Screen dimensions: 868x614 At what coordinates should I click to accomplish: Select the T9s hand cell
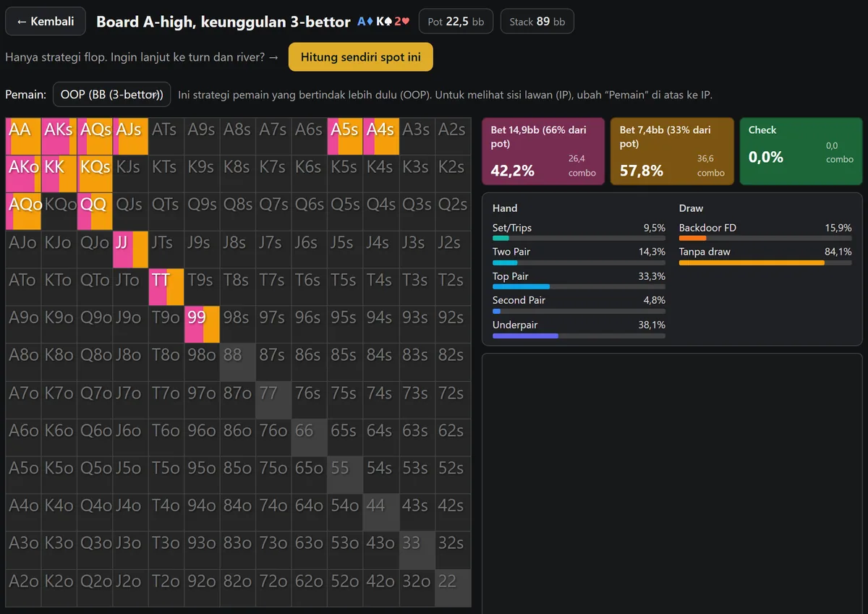[202, 286]
